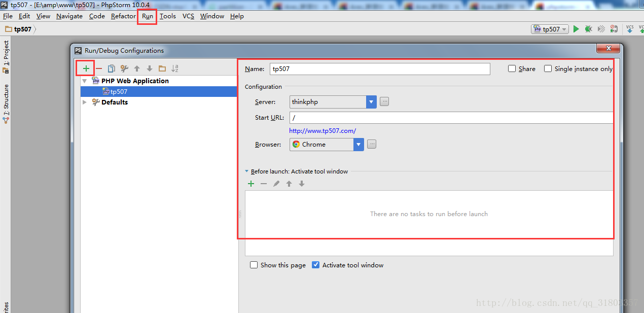The width and height of the screenshot is (644, 313).
Task: Click the Run with Coverage icon
Action: [x=601, y=29]
